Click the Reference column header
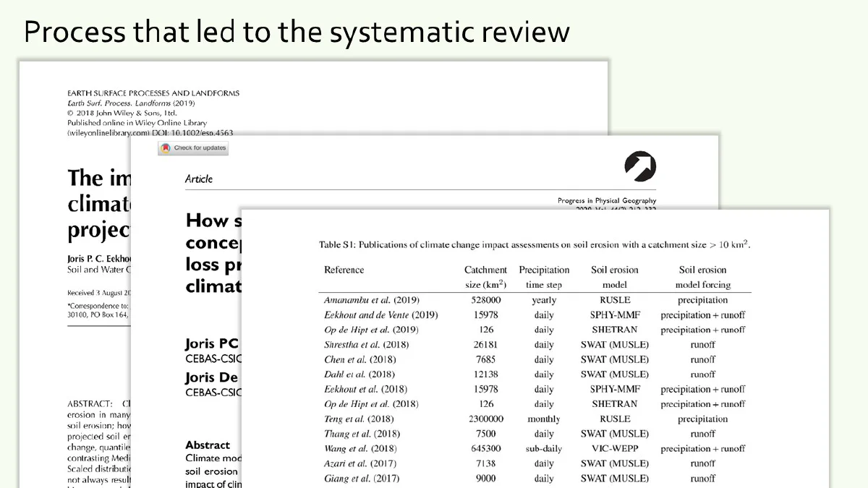 [344, 270]
